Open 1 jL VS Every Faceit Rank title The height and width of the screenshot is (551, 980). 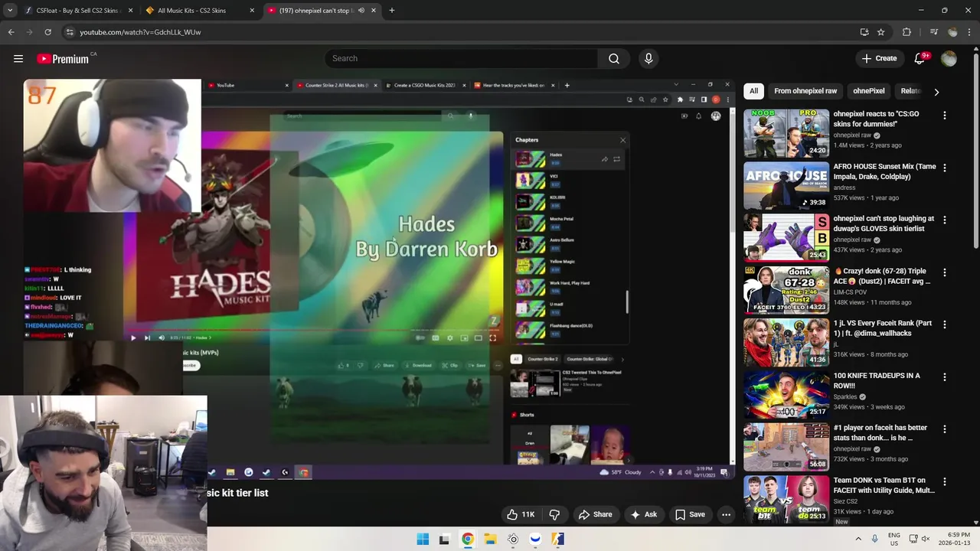(x=883, y=328)
